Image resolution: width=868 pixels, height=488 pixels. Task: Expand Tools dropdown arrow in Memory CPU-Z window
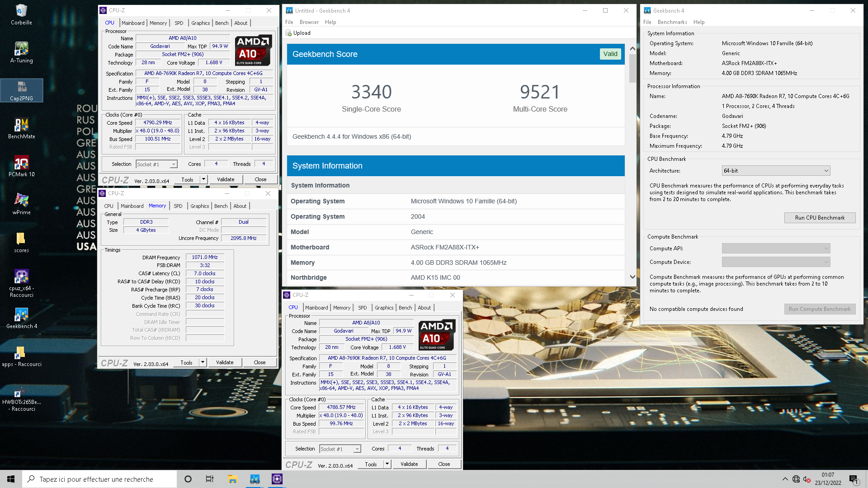pyautogui.click(x=203, y=362)
